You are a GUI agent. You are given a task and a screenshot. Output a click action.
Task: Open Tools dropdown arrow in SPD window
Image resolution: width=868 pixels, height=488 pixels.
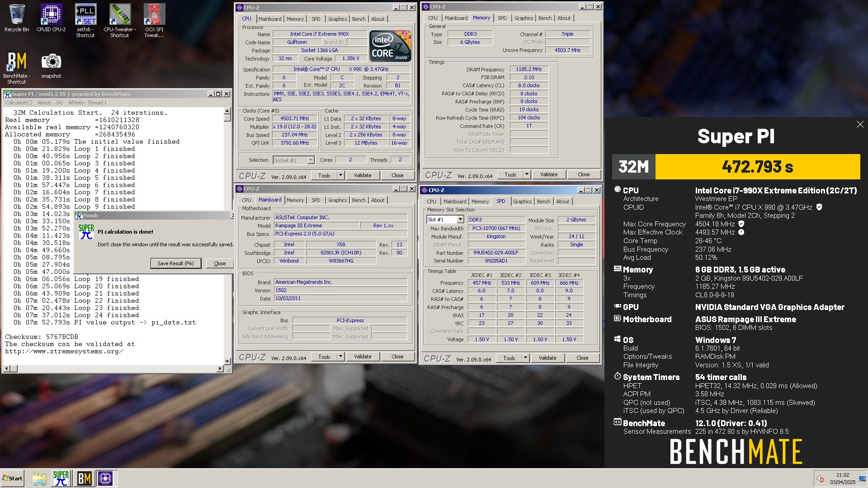tap(525, 358)
